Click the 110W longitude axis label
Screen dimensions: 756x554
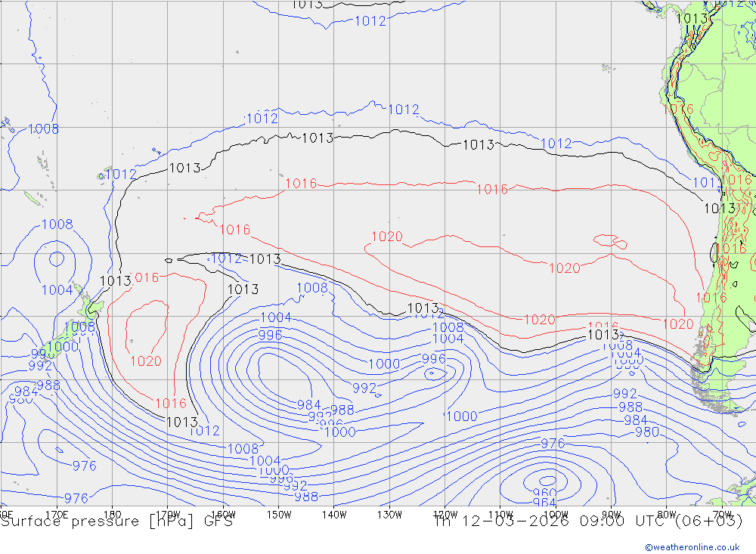[x=500, y=515]
